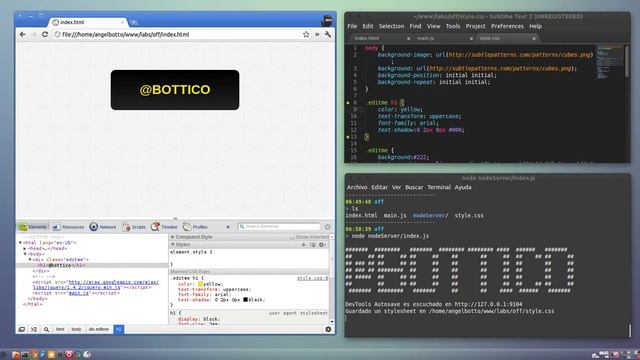This screenshot has height=360, width=640.
Task: Open Find menu in Sublime Text
Action: pyautogui.click(x=415, y=26)
